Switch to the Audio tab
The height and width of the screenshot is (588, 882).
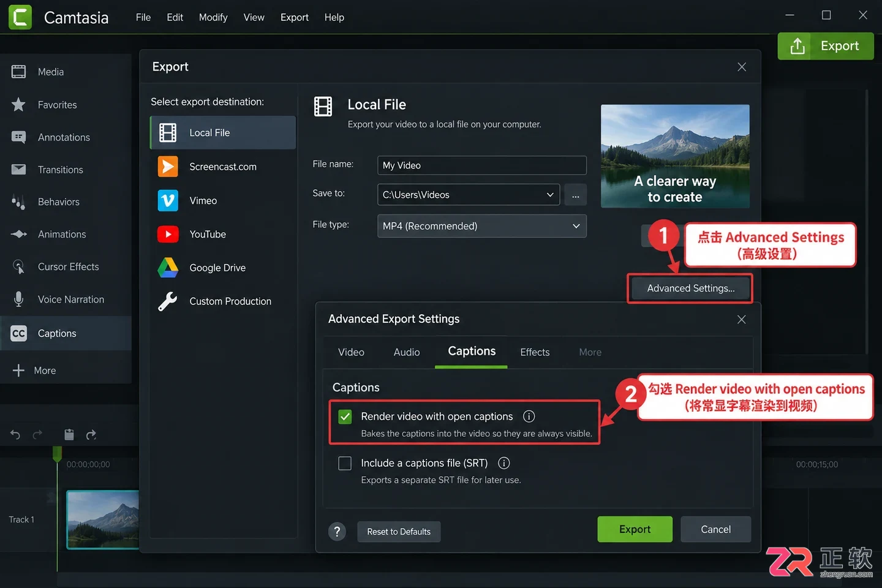click(407, 352)
